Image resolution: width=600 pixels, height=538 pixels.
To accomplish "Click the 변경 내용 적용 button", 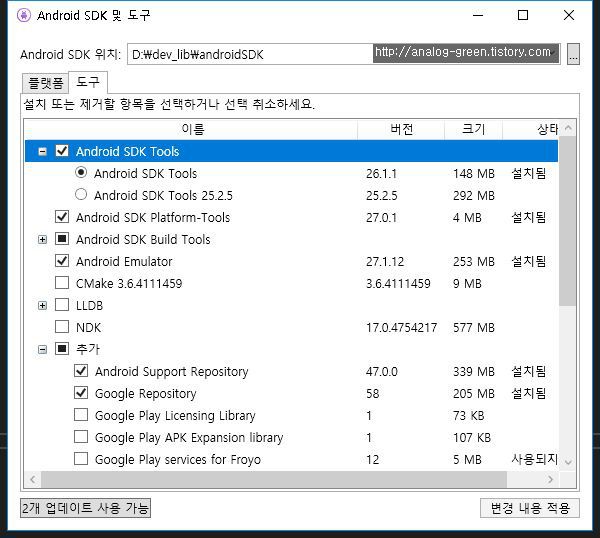I will point(530,508).
